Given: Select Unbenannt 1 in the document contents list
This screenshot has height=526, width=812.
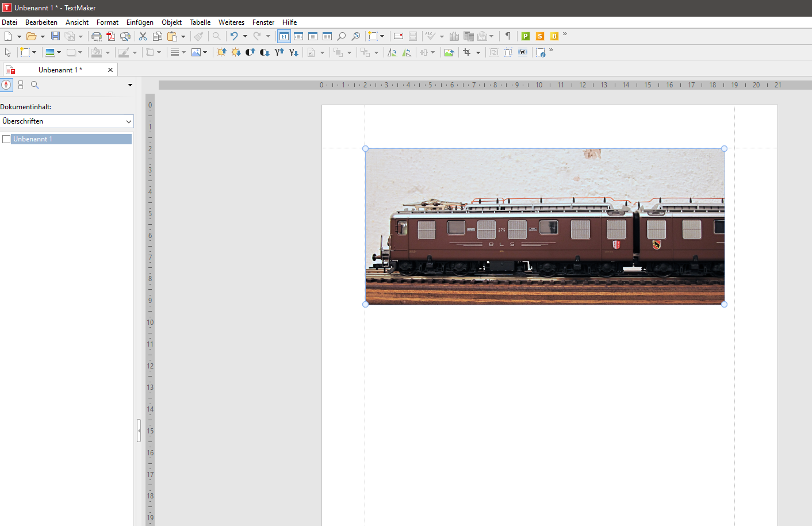Looking at the screenshot, I should click(71, 139).
